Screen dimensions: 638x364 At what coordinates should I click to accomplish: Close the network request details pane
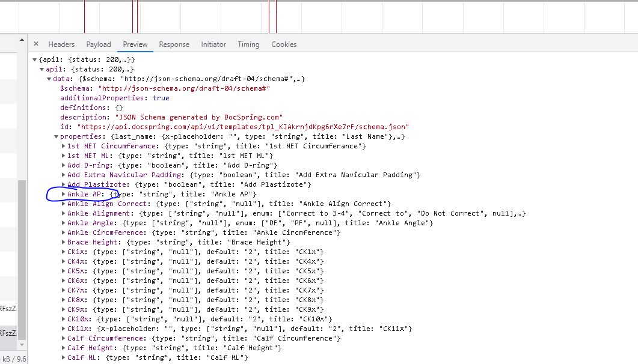tap(35, 44)
